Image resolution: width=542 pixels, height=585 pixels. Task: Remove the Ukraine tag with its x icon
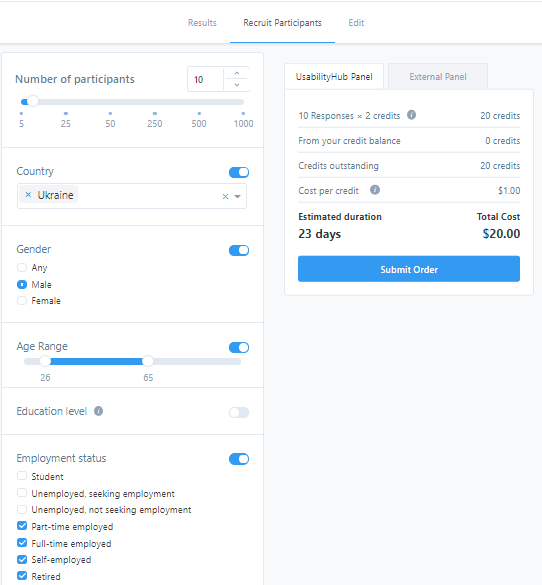[x=28, y=194]
